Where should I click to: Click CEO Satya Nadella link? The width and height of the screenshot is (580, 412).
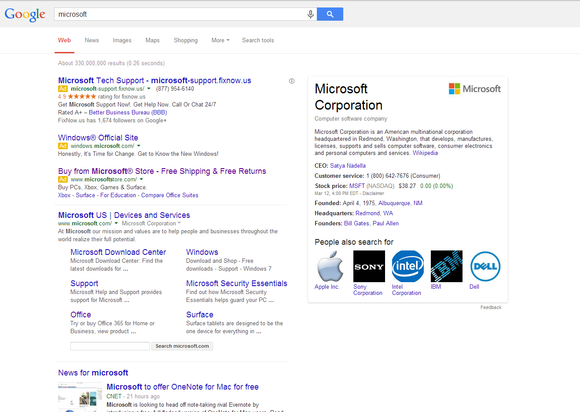coord(348,166)
